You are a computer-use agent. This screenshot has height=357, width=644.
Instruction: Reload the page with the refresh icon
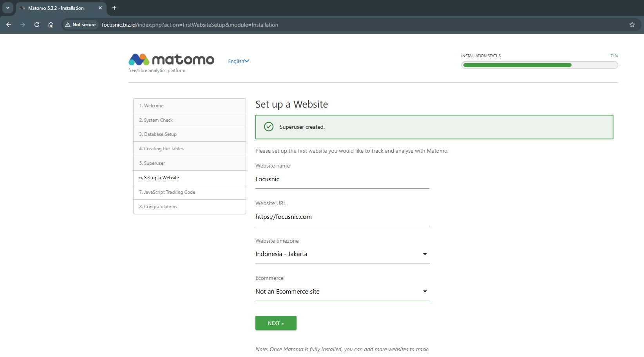point(37,25)
